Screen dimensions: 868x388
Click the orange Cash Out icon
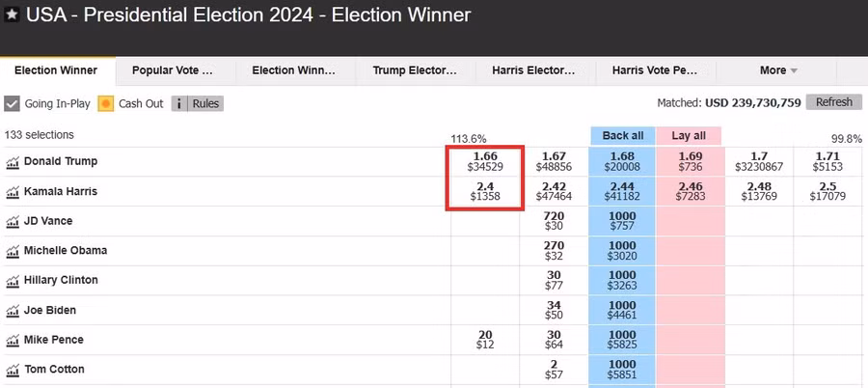tap(106, 103)
